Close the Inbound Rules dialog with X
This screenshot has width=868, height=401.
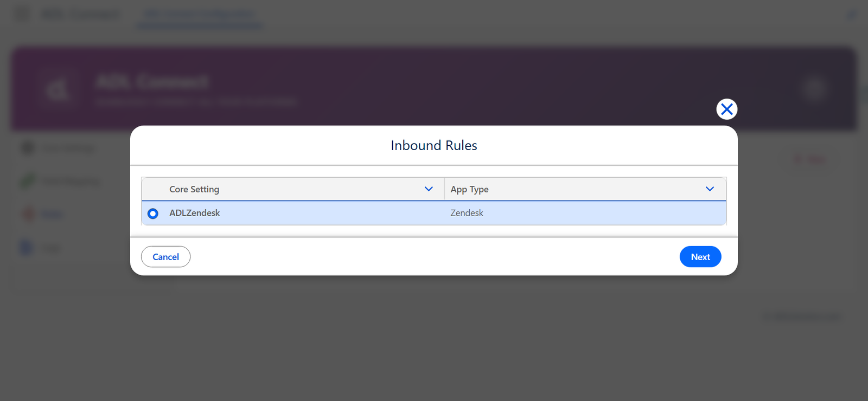tap(726, 109)
